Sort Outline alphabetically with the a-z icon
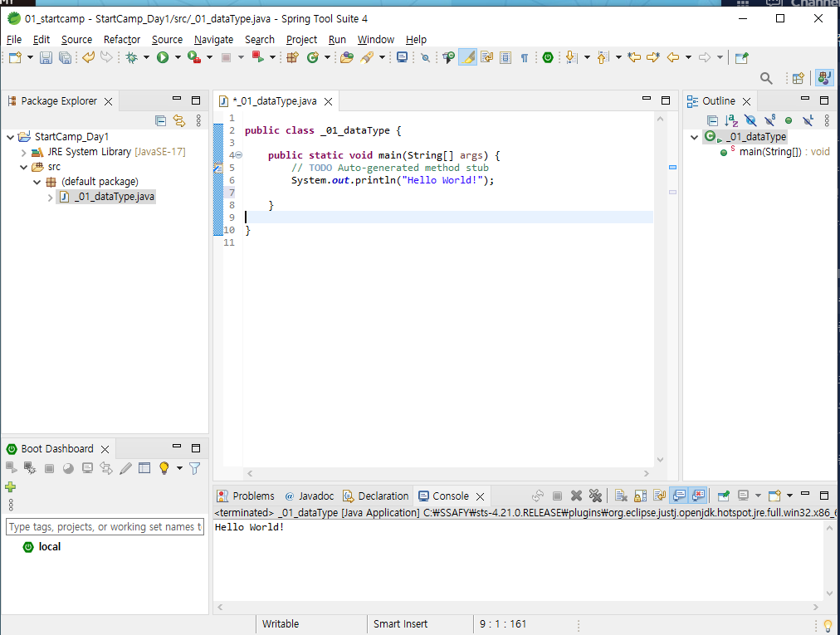Viewport: 840px width, 635px height. coord(731,120)
